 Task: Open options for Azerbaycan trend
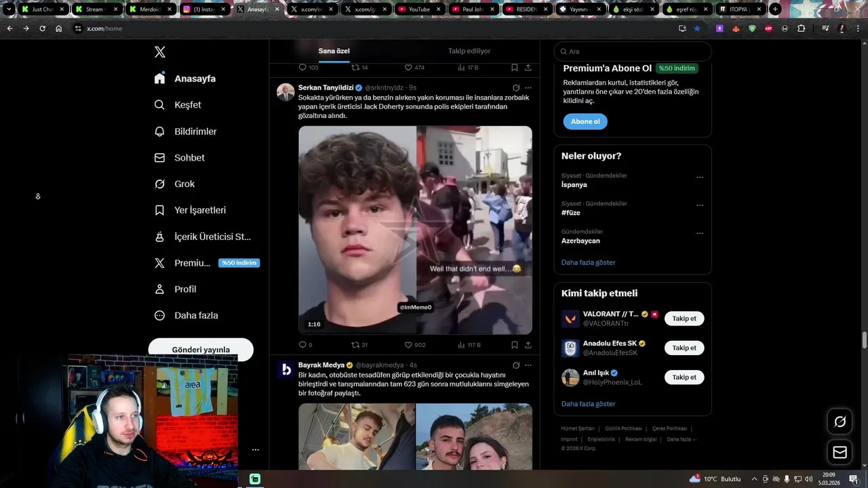700,234
